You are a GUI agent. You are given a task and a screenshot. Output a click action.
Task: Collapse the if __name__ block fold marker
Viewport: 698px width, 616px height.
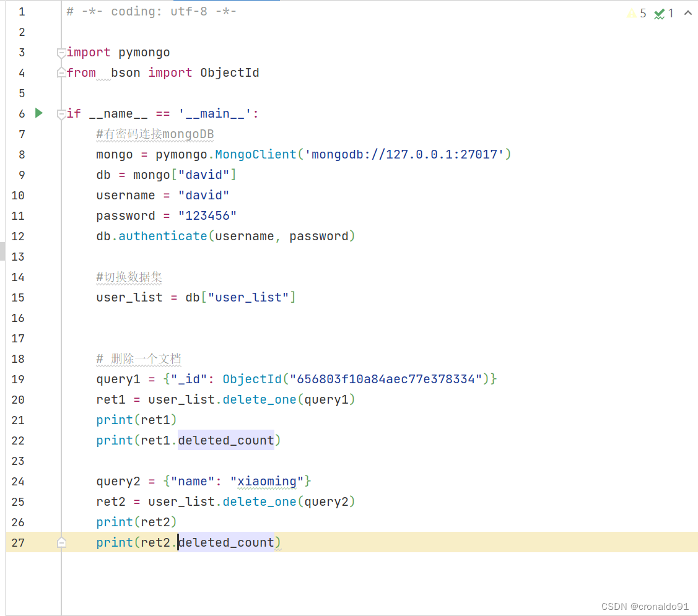(x=61, y=115)
